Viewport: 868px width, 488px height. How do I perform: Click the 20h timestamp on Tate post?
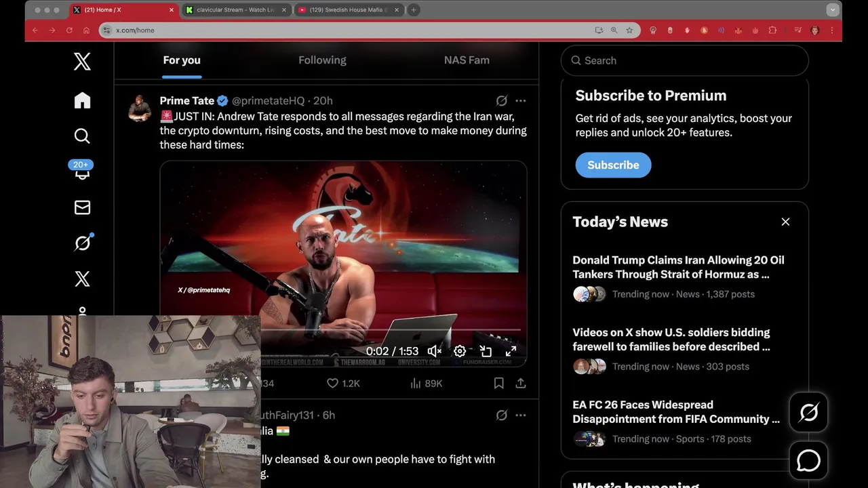click(x=323, y=100)
